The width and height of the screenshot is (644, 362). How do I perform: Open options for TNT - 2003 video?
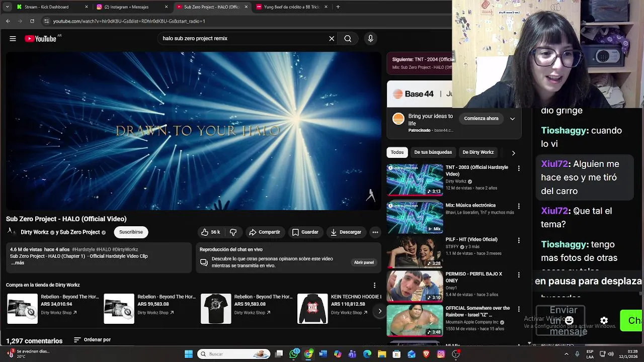click(x=519, y=168)
